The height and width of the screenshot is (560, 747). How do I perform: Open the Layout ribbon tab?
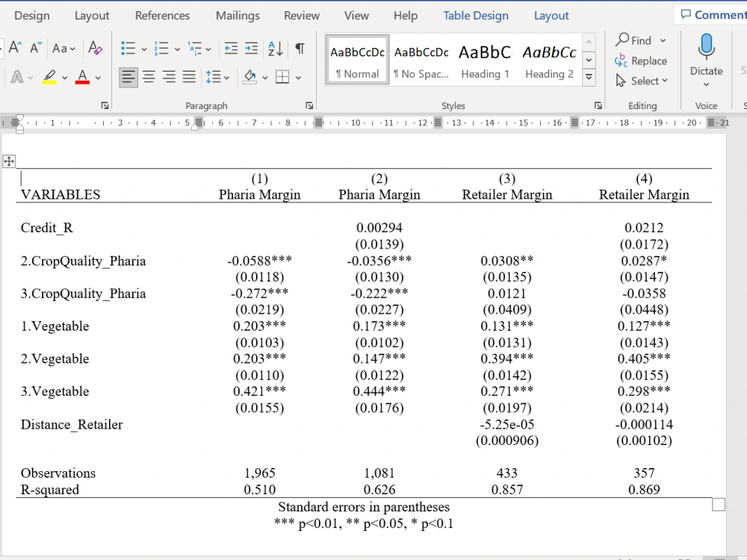pos(92,16)
